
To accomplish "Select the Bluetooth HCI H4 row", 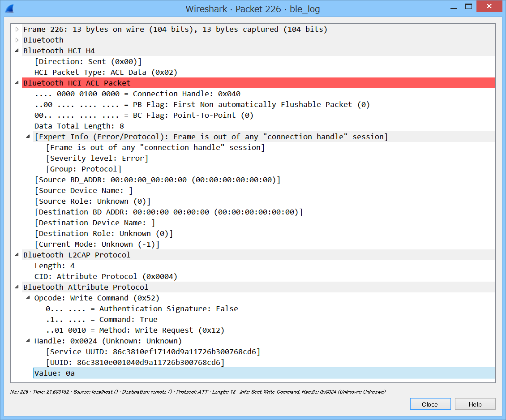I will (258, 51).
